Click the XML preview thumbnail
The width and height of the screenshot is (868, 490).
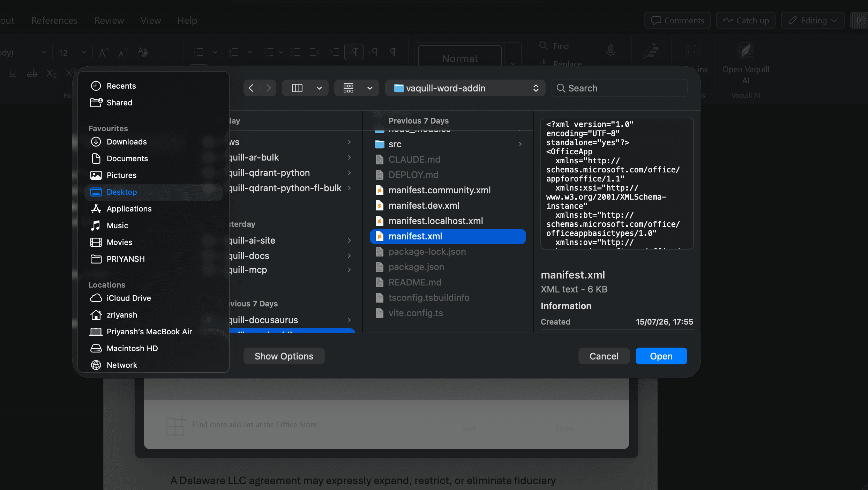(617, 184)
